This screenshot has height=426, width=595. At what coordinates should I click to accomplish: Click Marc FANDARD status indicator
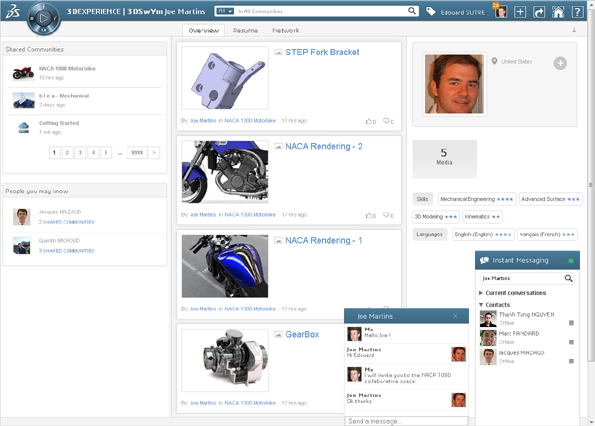pos(571,342)
